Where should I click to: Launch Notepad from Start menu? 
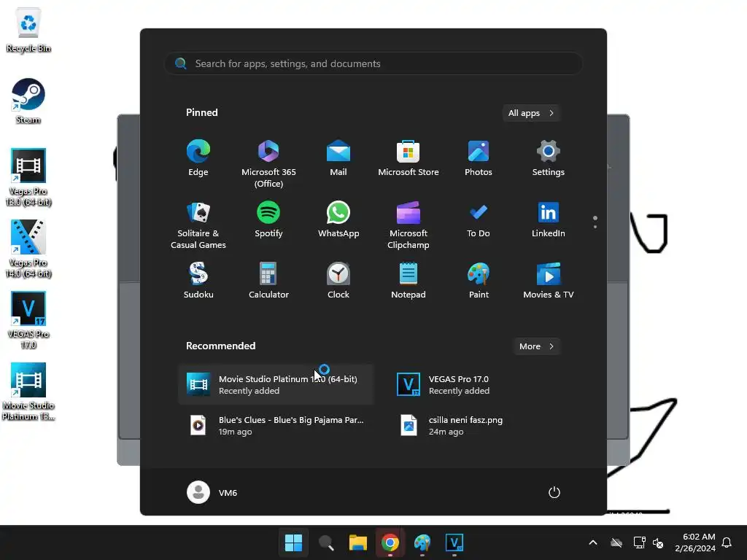click(409, 281)
